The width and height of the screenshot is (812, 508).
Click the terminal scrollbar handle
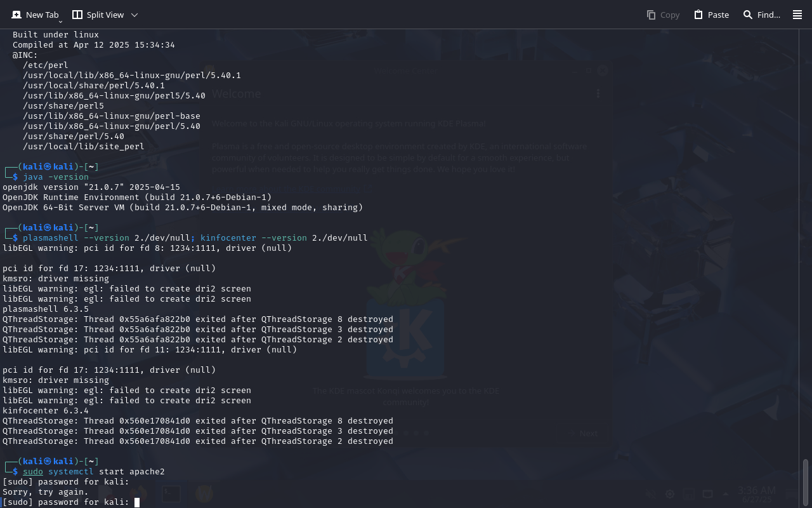[x=806, y=483]
